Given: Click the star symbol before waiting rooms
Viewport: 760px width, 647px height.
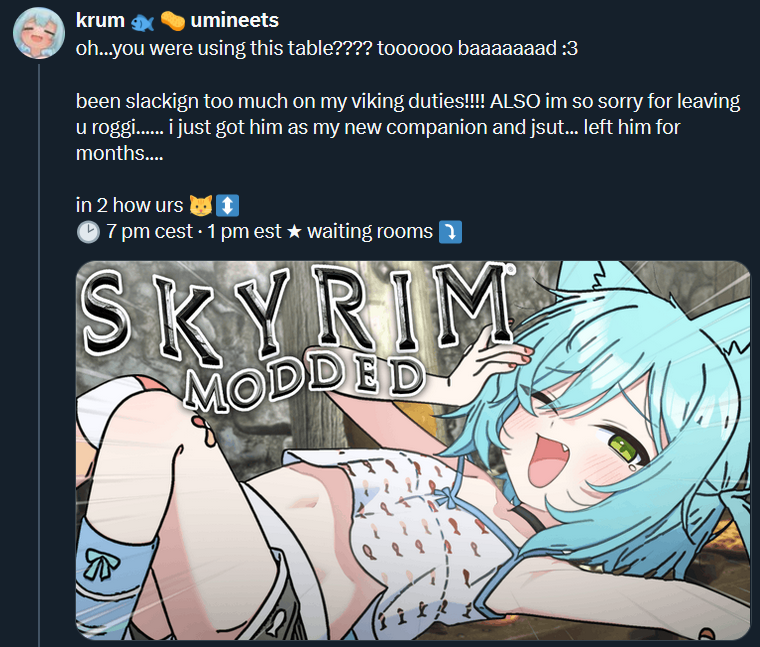Looking at the screenshot, I should (294, 232).
